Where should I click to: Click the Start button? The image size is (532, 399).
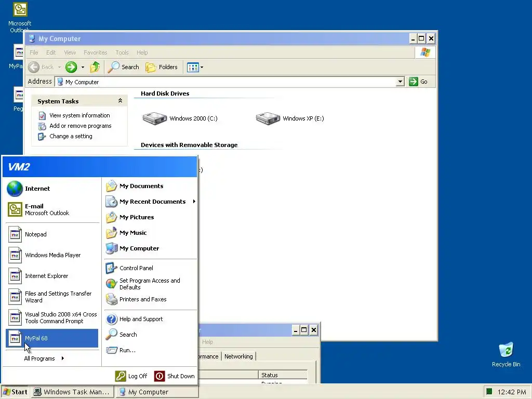pyautogui.click(x=15, y=392)
